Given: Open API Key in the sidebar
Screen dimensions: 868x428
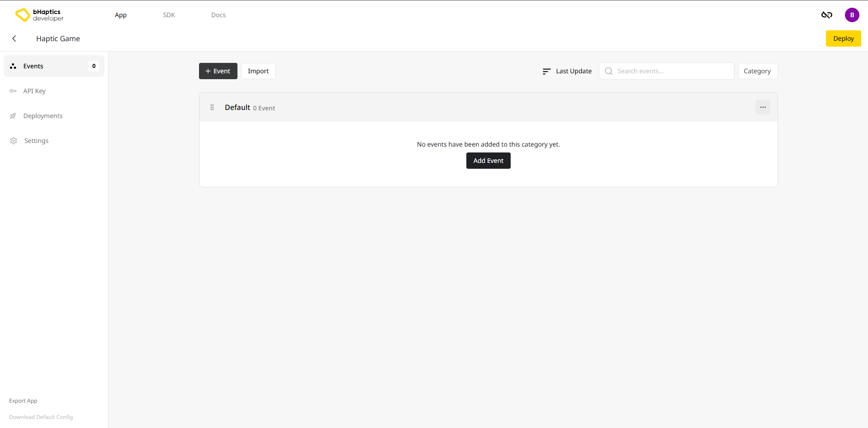Looking at the screenshot, I should [54, 91].
